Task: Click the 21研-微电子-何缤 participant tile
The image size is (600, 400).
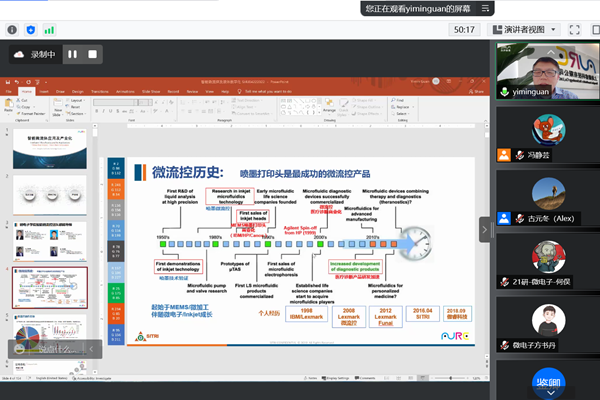Action: click(x=546, y=258)
